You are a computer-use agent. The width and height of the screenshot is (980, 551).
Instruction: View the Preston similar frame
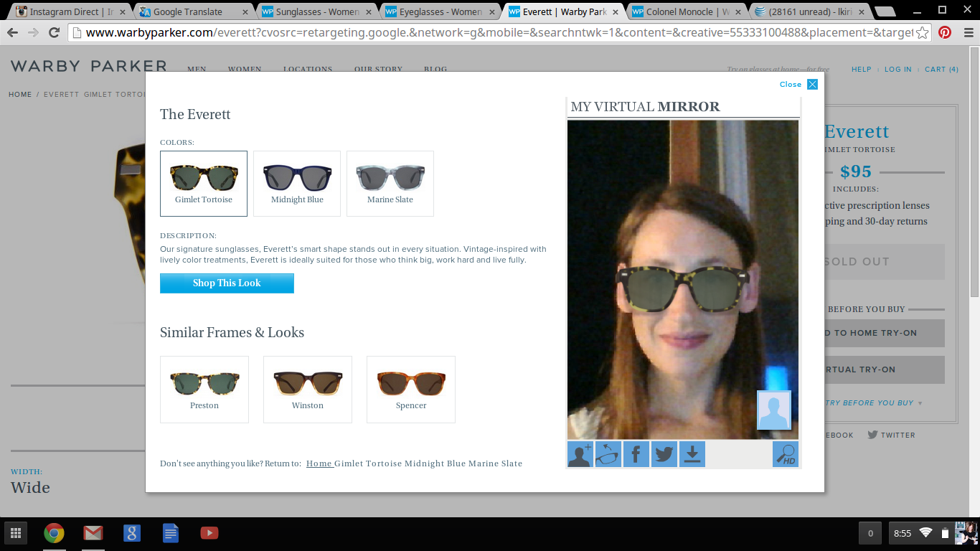click(204, 390)
